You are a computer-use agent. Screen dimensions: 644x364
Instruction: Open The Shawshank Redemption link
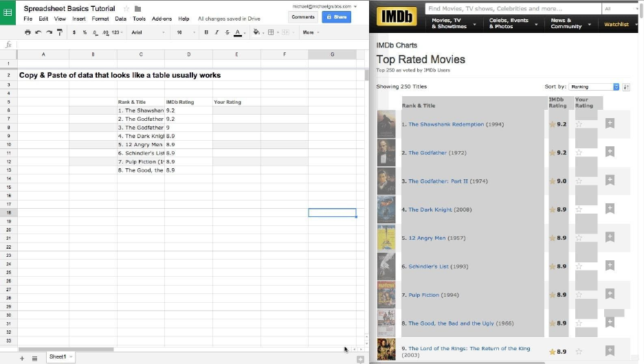(446, 124)
